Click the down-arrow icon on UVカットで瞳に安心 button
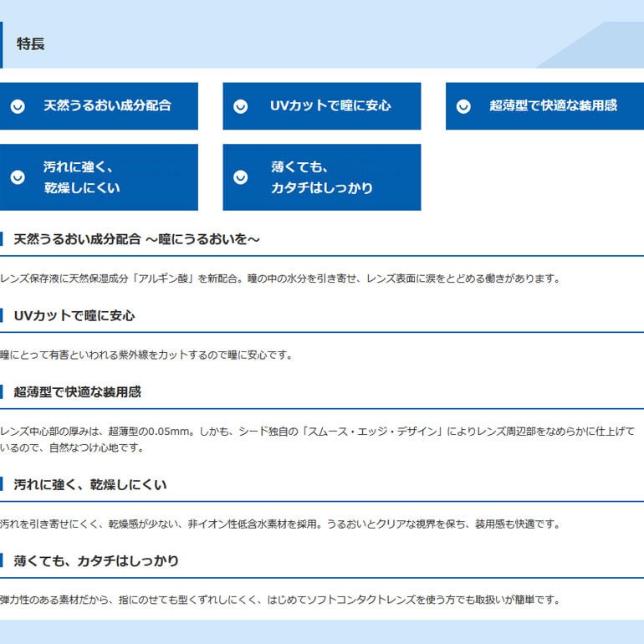The width and height of the screenshot is (644, 644). [240, 106]
